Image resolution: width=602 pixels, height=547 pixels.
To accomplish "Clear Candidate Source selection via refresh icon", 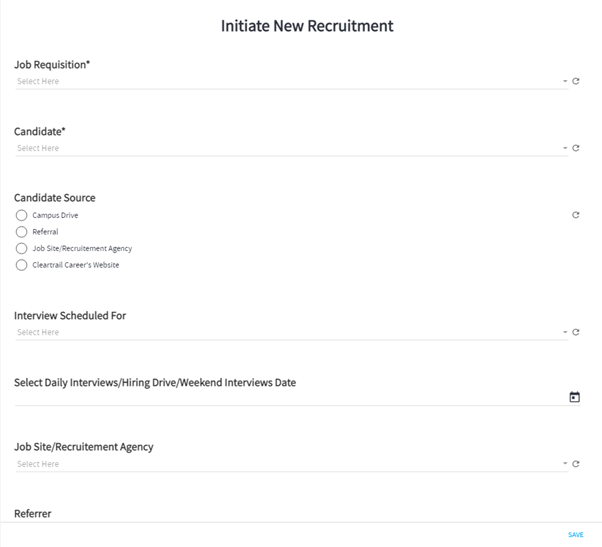I will pyautogui.click(x=576, y=215).
